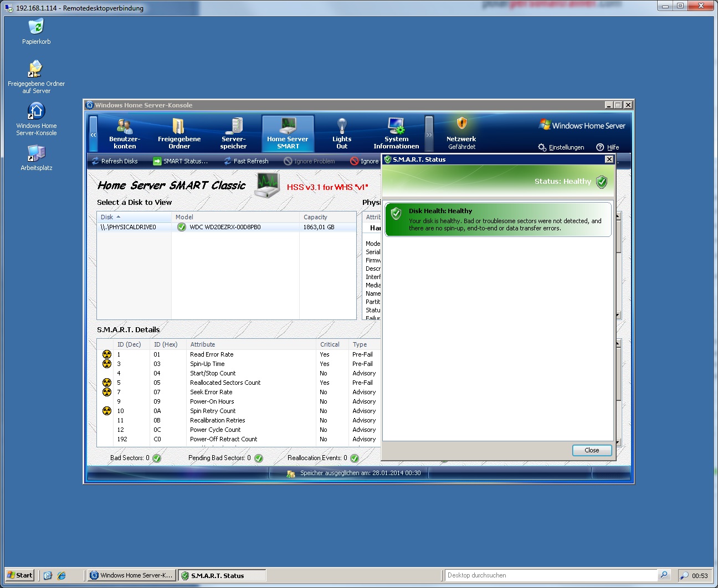This screenshot has height=588, width=718.
Task: Open the Hilfe help link
Action: pos(608,147)
